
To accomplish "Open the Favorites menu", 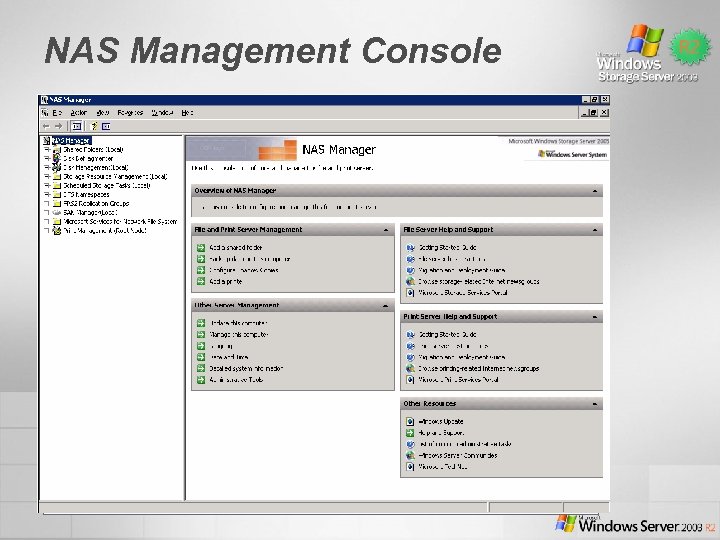I will [130, 112].
